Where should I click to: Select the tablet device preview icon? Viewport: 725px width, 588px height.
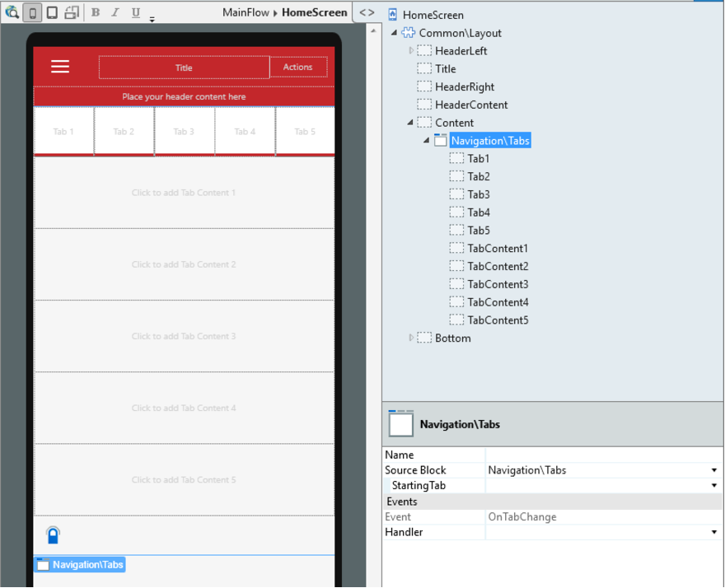coord(52,12)
